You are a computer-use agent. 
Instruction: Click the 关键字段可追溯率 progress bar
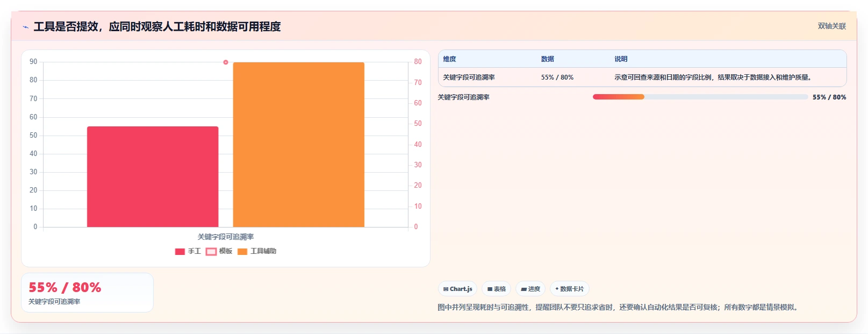pyautogui.click(x=700, y=97)
